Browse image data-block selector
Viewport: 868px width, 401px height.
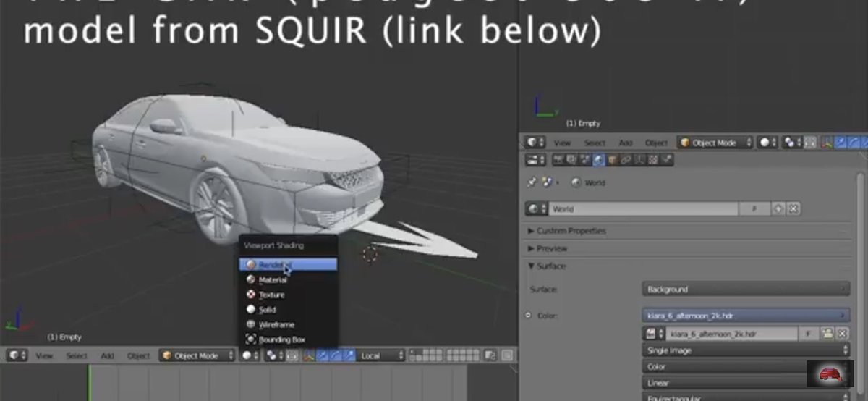click(652, 334)
